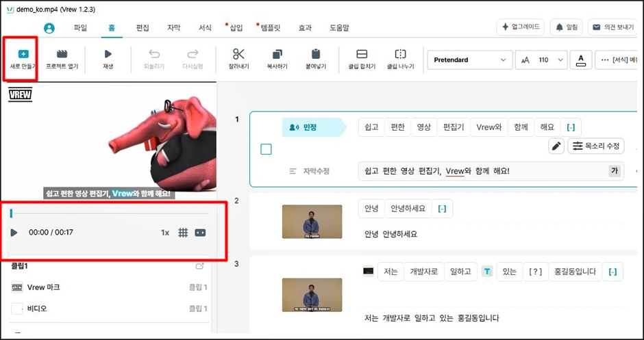Viewport: 644px width, 340px height.
Task: Switch to the 서식 tab
Action: click(x=205, y=28)
